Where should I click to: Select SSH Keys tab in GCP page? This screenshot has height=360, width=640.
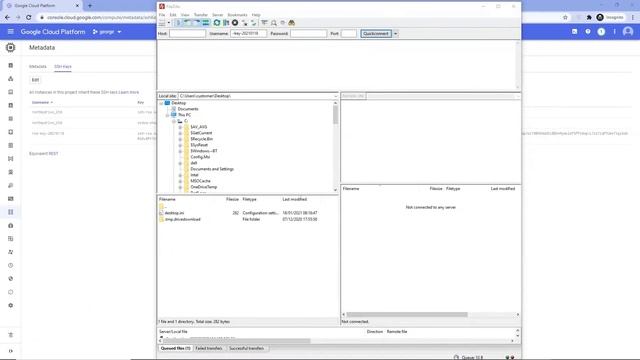[63, 67]
